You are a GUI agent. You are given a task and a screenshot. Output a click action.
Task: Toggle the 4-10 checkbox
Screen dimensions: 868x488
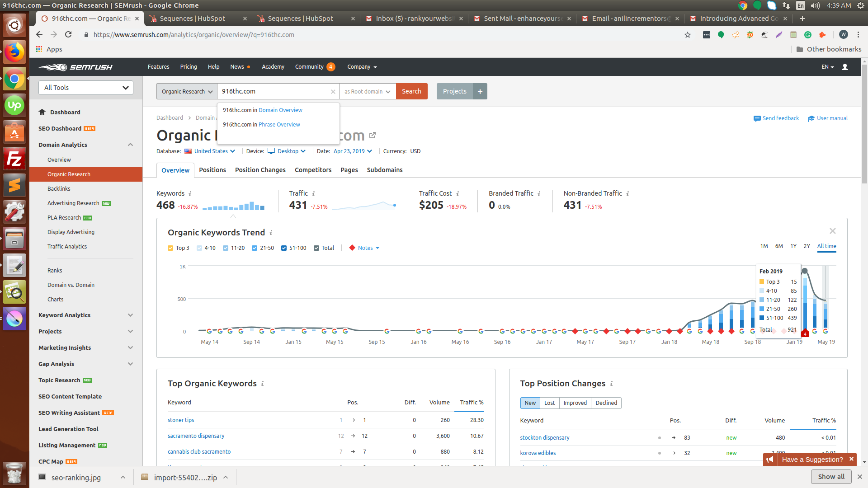click(x=199, y=248)
